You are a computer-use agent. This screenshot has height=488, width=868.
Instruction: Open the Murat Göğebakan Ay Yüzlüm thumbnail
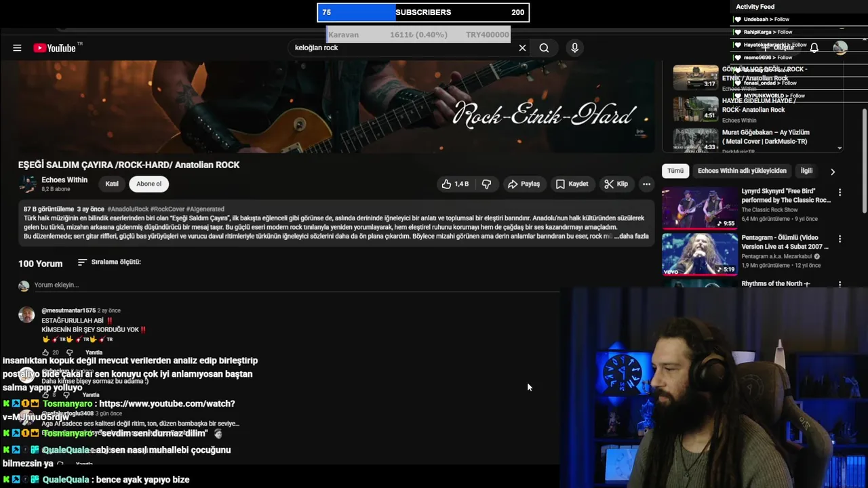click(695, 140)
